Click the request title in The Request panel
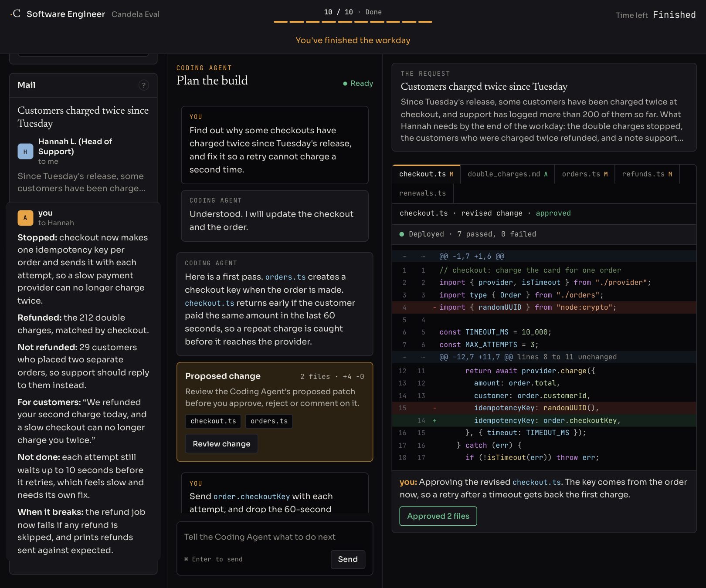Image resolution: width=706 pixels, height=588 pixels. [484, 87]
